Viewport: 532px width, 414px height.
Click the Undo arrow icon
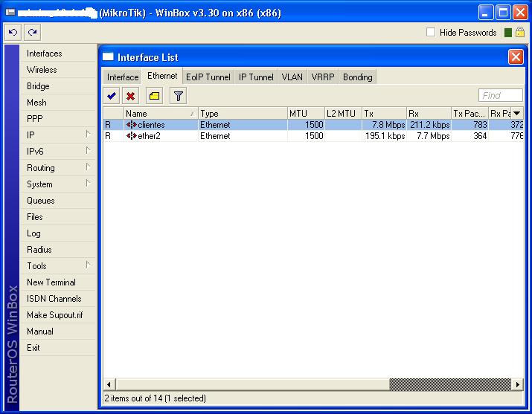click(13, 33)
